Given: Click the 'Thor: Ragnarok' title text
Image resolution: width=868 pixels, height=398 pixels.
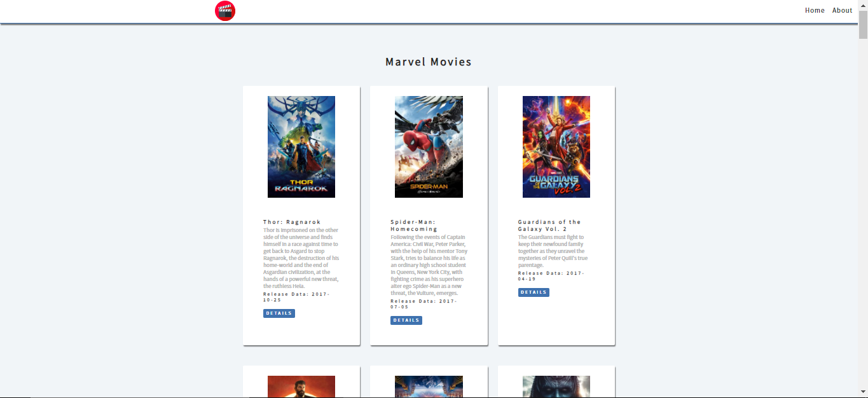Looking at the screenshot, I should [293, 222].
